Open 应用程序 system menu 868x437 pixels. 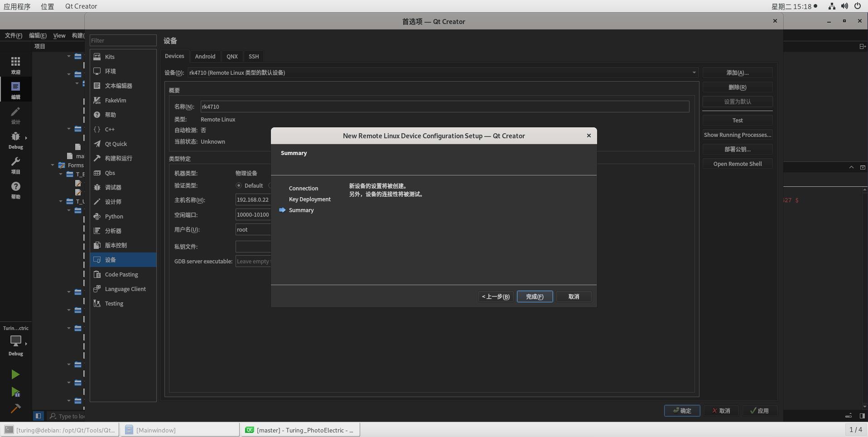click(x=17, y=6)
